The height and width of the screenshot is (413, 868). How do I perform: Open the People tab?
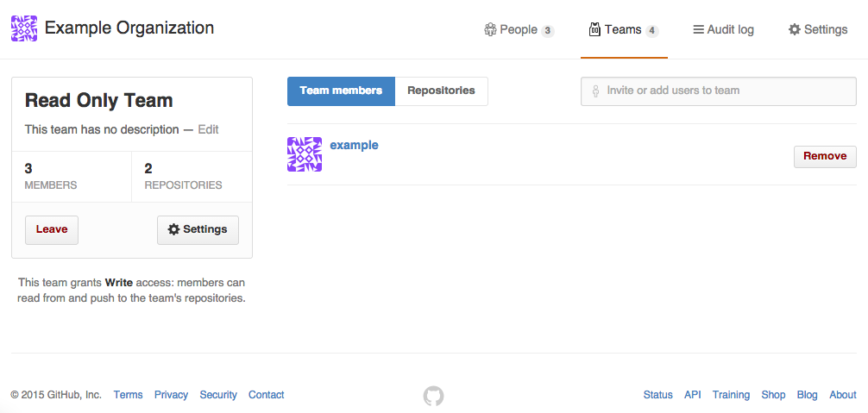(x=519, y=30)
